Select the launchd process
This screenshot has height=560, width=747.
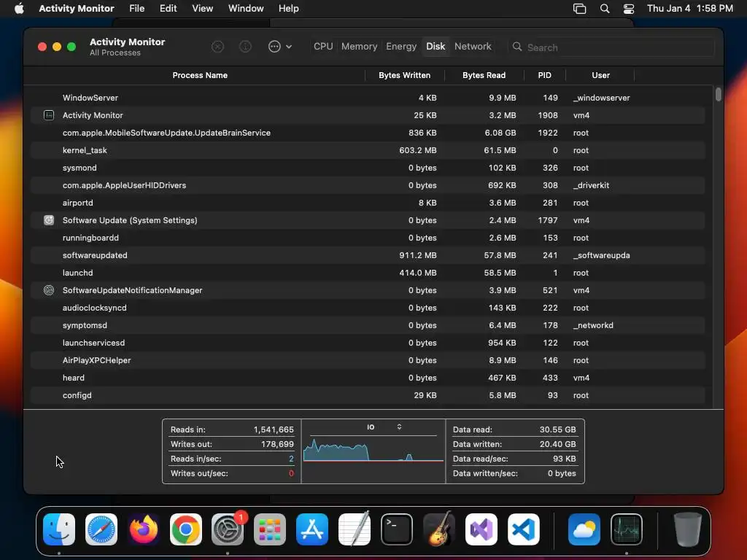[x=368, y=273]
